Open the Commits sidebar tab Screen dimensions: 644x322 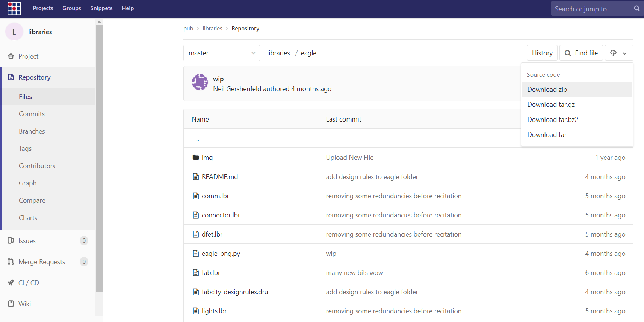pyautogui.click(x=32, y=114)
